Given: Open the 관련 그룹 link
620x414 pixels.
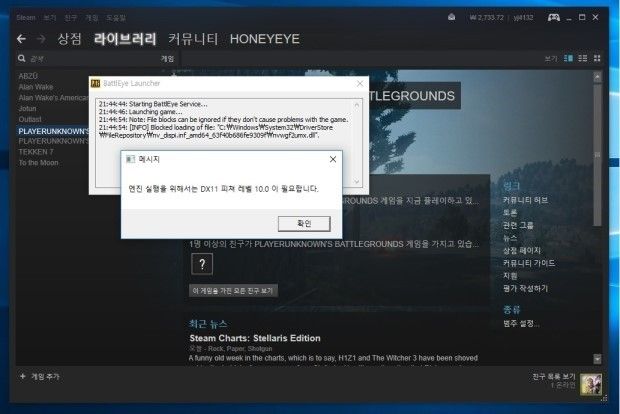Looking at the screenshot, I should [x=518, y=225].
